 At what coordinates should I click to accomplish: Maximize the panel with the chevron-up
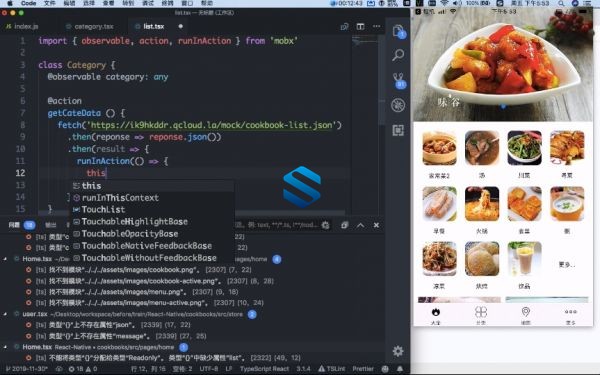coord(360,225)
